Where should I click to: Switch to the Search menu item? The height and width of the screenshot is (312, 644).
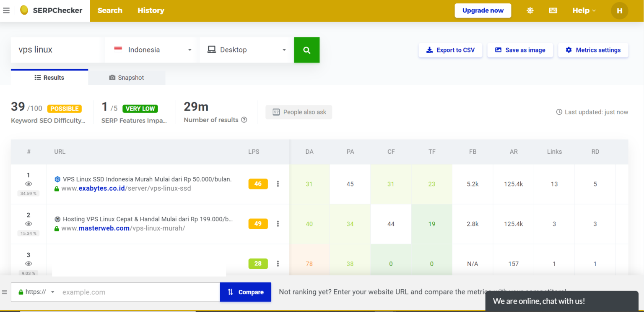(x=110, y=10)
